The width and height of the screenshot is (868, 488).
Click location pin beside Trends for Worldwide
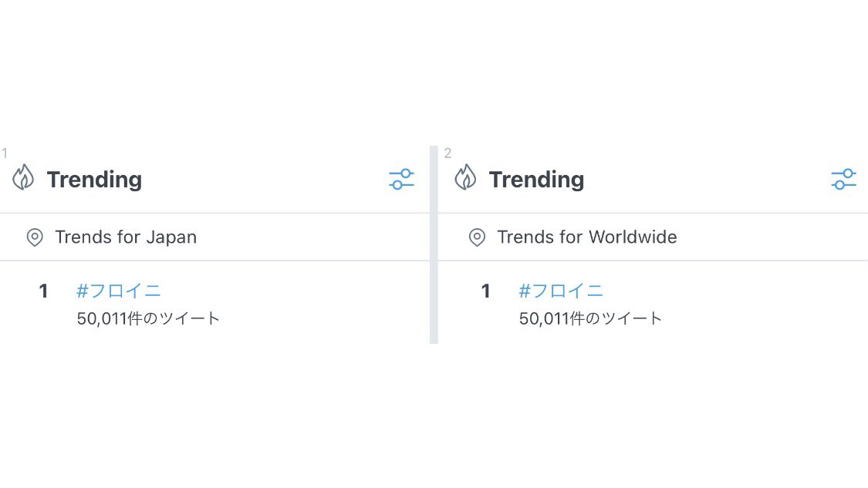coord(477,237)
